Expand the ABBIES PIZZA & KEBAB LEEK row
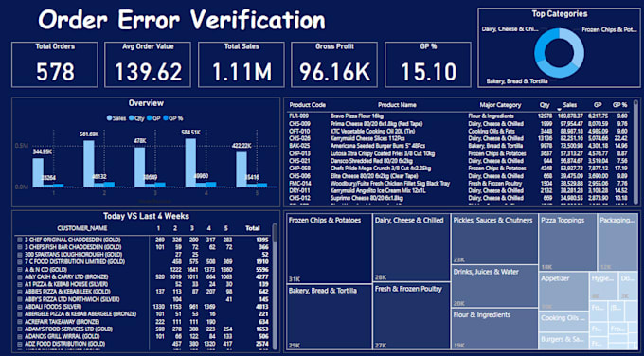The image size is (644, 356). pyautogui.click(x=19, y=292)
